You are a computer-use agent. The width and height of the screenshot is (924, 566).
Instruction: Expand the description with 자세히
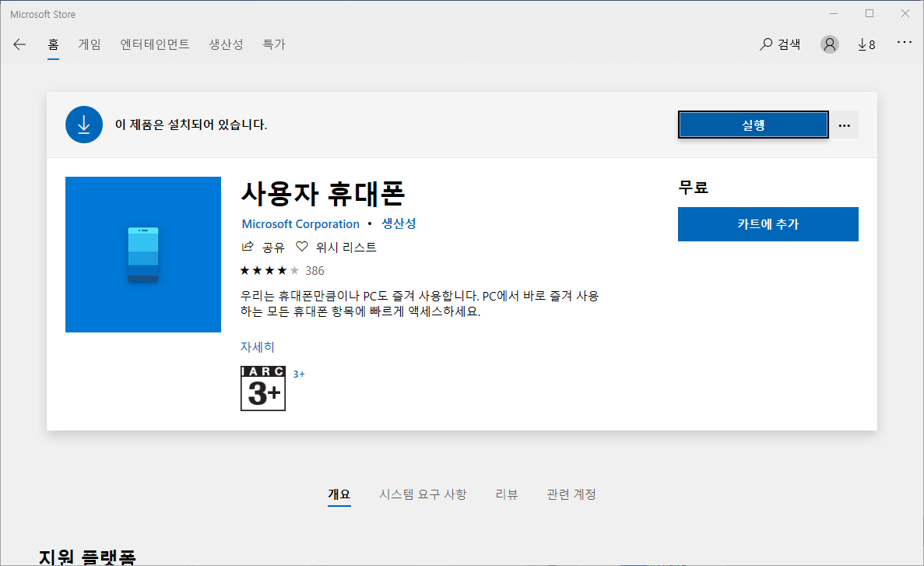(x=258, y=346)
